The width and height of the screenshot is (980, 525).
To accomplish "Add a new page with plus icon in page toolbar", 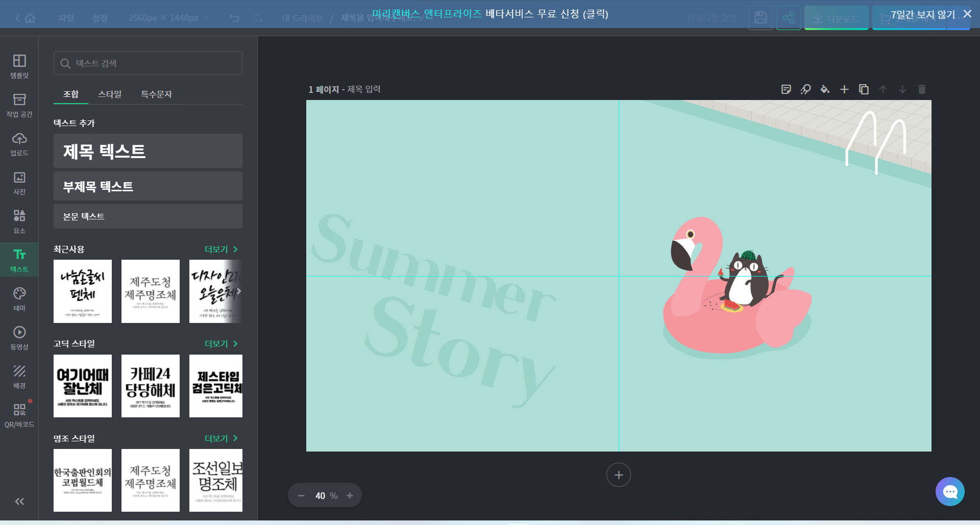I will [844, 89].
